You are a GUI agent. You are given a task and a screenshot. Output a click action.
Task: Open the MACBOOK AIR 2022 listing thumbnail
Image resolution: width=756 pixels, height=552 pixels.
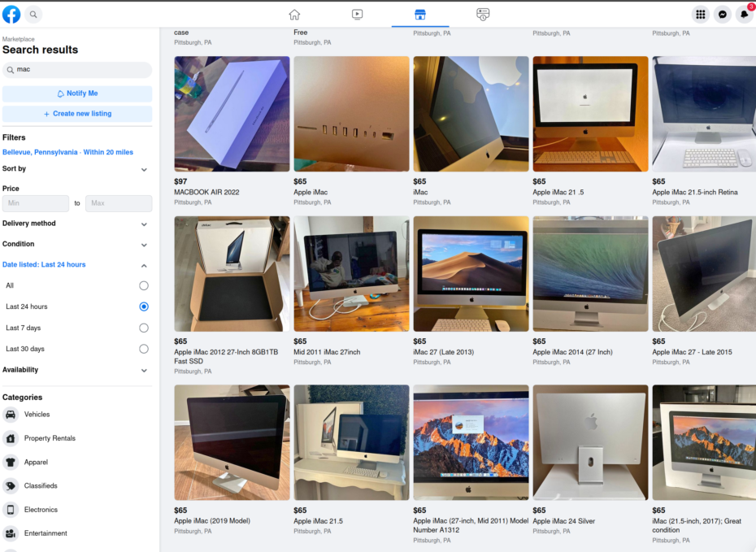[232, 114]
